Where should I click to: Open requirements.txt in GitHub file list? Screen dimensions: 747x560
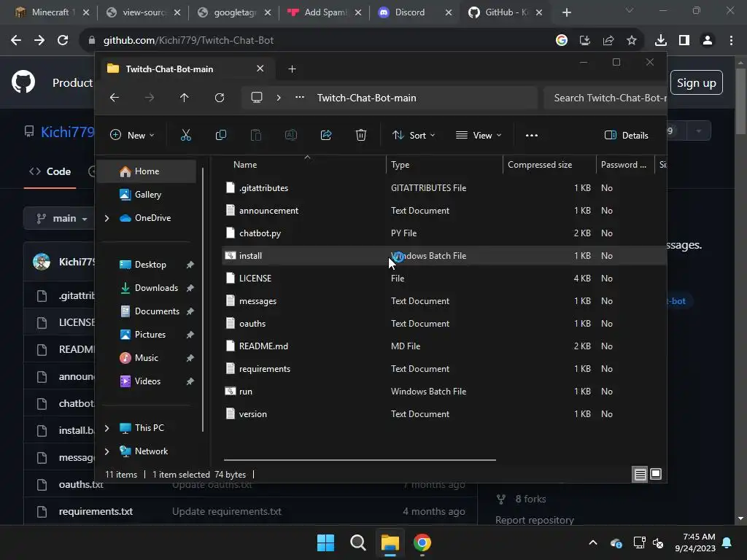point(96,511)
